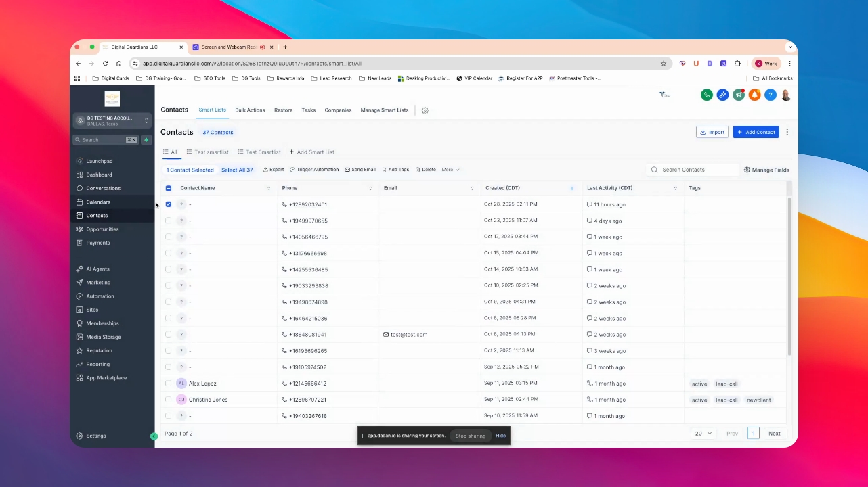This screenshot has width=868, height=487.
Task: Uncheck the contact +12892032401 checkbox
Action: (x=169, y=204)
